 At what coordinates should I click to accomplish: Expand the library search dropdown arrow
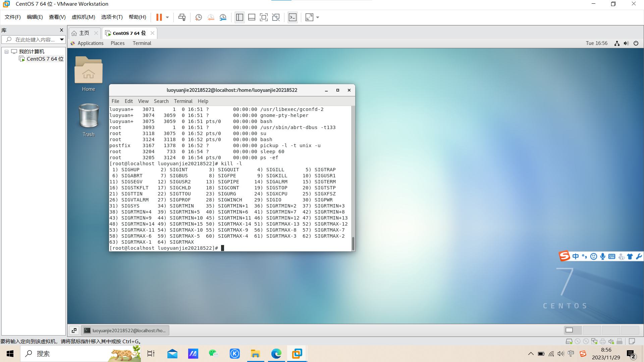pyautogui.click(x=62, y=40)
